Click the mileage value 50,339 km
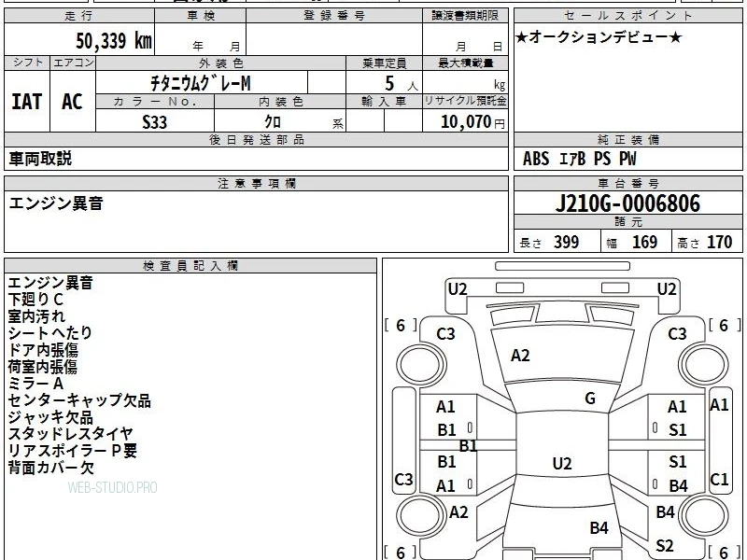747x560 pixels. point(114,40)
